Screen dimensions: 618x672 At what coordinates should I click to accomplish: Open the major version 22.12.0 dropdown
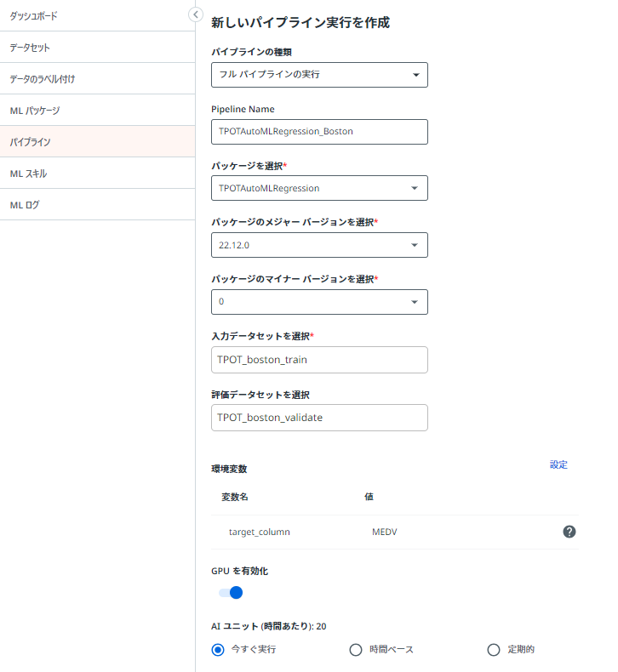319,245
